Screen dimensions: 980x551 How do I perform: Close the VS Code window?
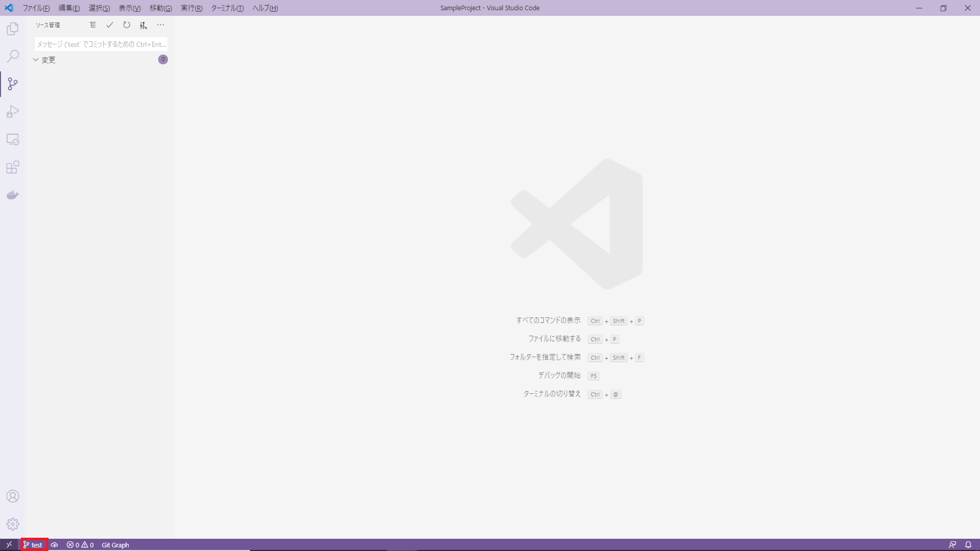967,8
